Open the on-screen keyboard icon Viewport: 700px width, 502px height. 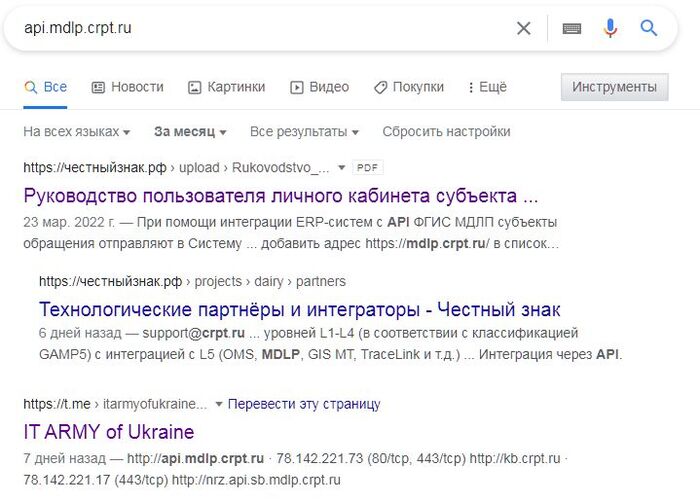click(x=571, y=29)
